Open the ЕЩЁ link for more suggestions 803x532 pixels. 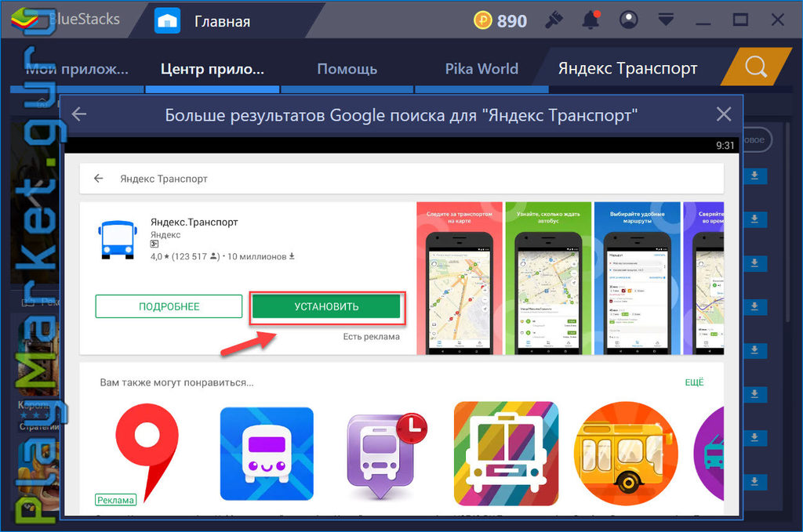(x=695, y=382)
